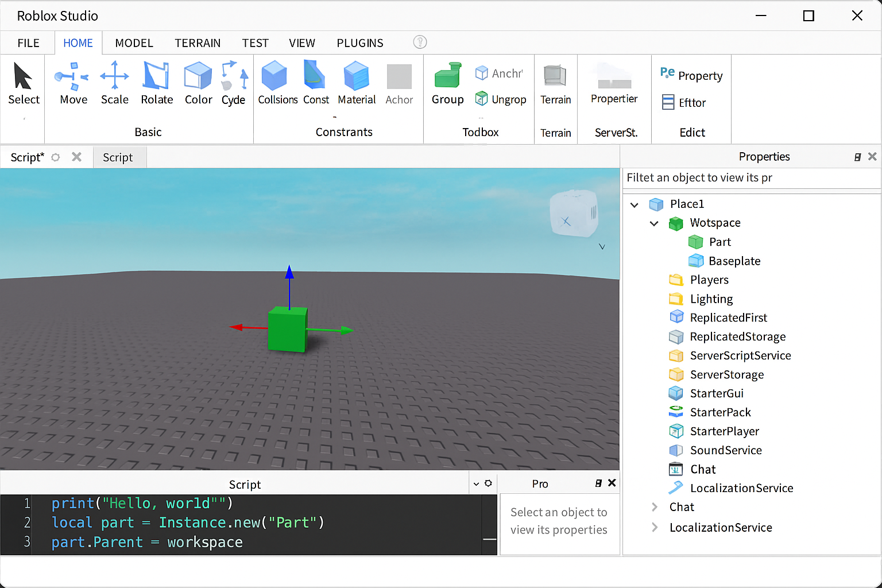Click the grayed Achor tool

pyautogui.click(x=399, y=84)
